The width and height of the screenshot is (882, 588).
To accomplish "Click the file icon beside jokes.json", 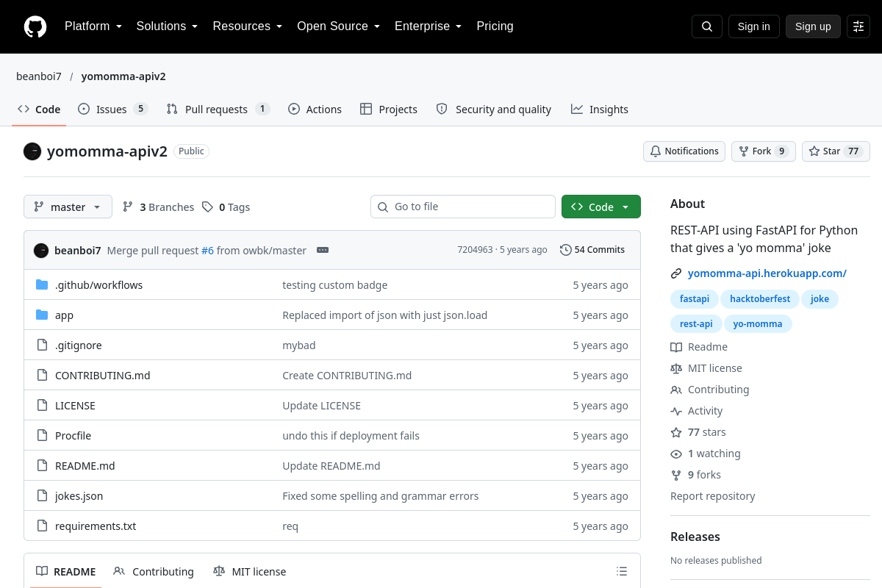I will (42, 496).
